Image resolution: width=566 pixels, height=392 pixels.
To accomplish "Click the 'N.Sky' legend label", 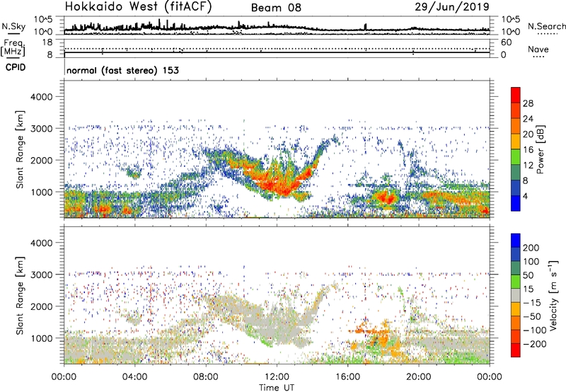I will pyautogui.click(x=13, y=26).
